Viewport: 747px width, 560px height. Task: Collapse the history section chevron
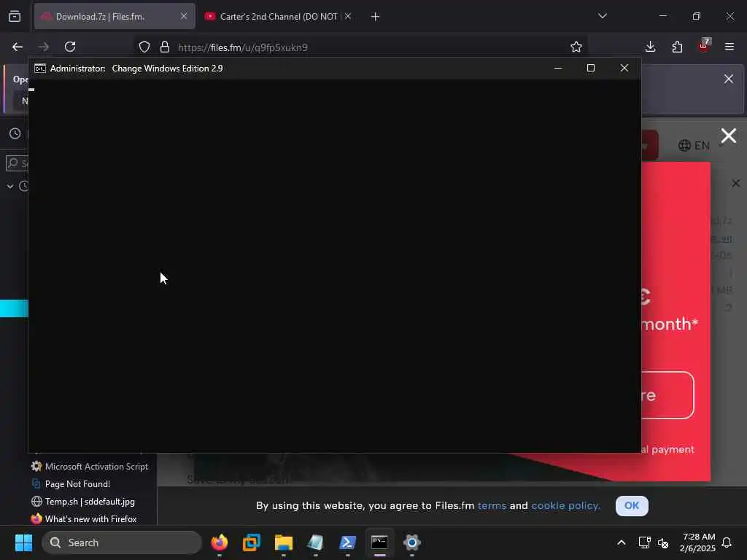tap(10, 186)
